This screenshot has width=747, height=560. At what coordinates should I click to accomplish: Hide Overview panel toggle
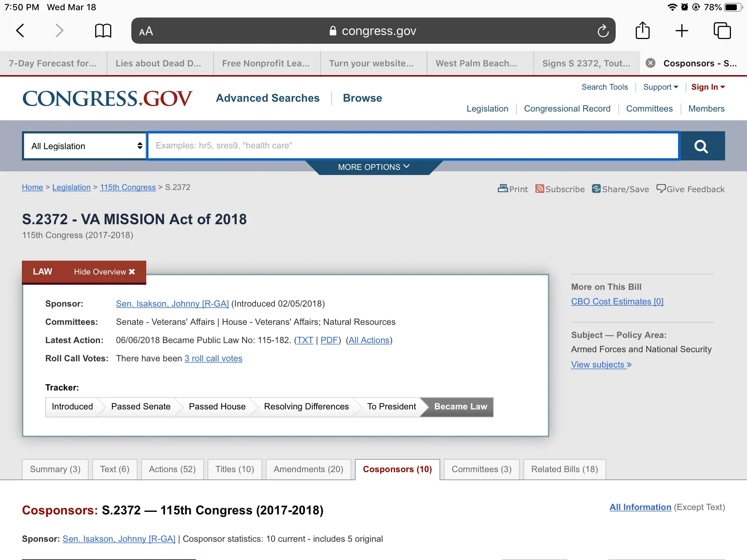click(104, 272)
